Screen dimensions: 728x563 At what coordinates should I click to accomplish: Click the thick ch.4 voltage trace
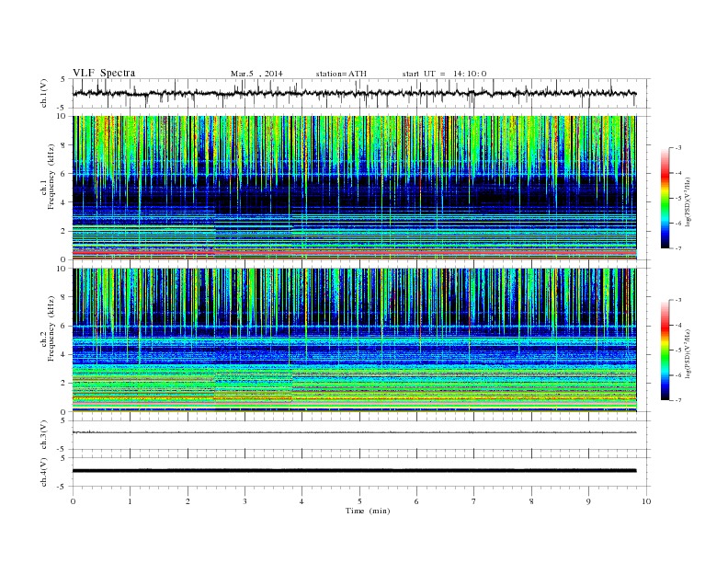tap(354, 471)
